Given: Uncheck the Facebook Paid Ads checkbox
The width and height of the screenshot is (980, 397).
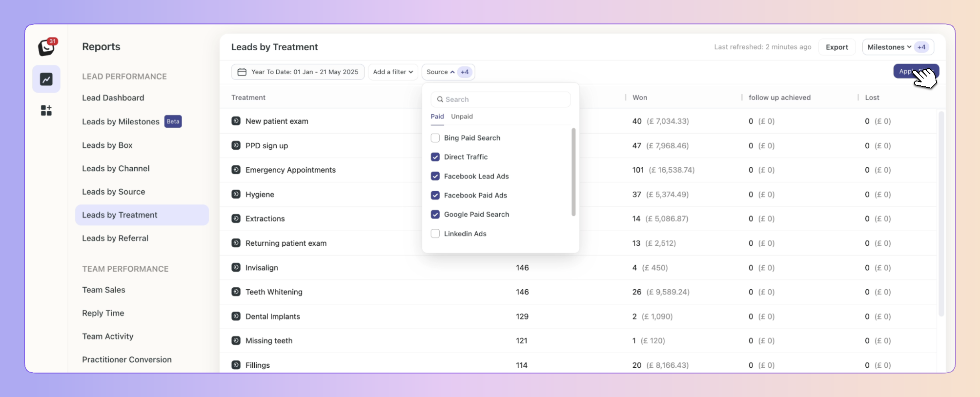Looking at the screenshot, I should coord(435,195).
